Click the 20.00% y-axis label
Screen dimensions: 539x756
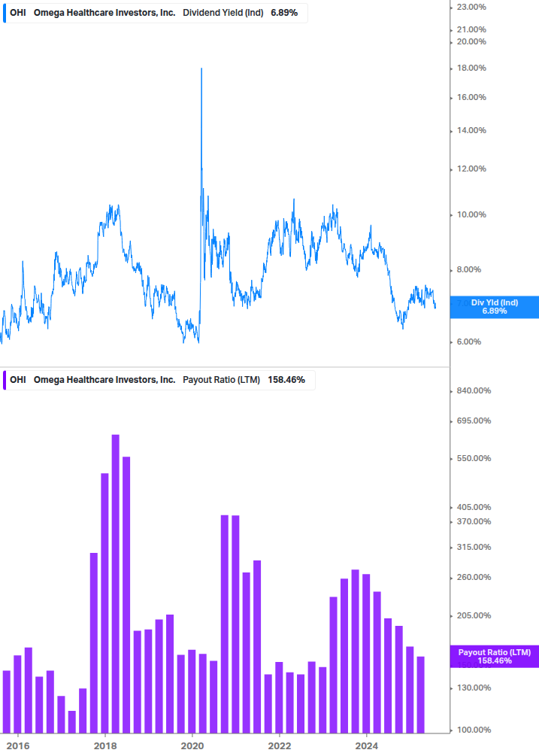pyautogui.click(x=471, y=42)
